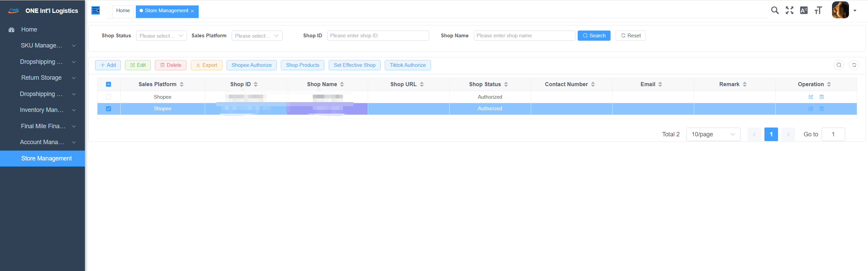Viewport: 868px width, 271px height.
Task: Click edit icon in first Shopee row
Action: (811, 97)
